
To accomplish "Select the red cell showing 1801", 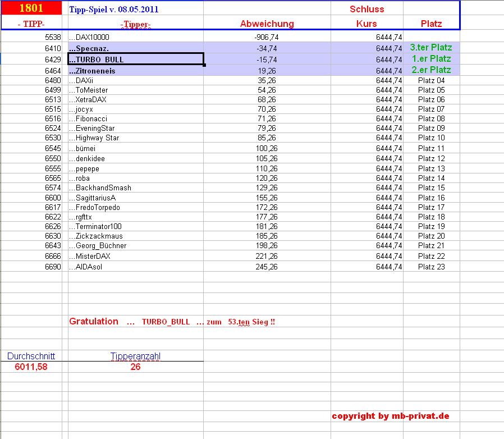I will point(31,8).
